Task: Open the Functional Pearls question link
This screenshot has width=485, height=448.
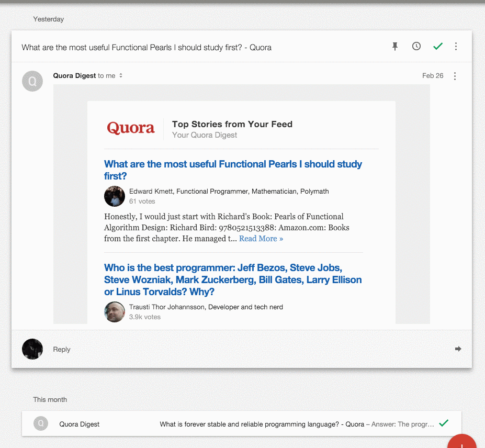Action: click(x=233, y=170)
